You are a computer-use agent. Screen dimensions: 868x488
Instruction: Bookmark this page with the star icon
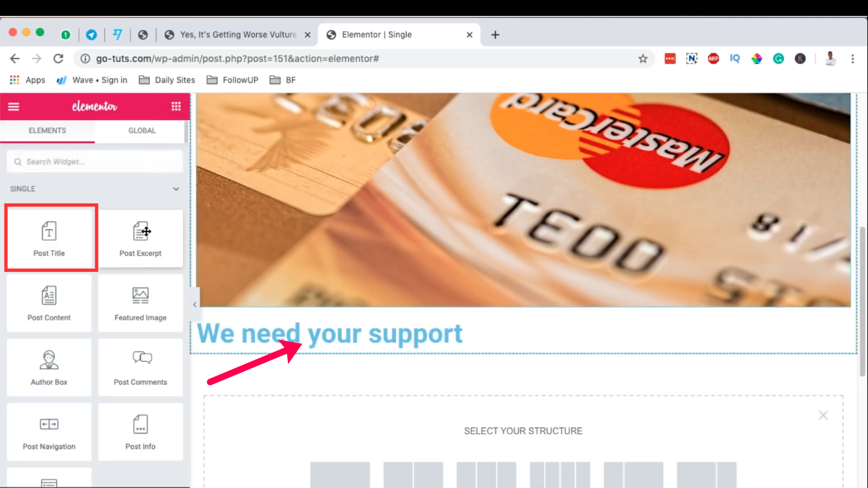(643, 58)
